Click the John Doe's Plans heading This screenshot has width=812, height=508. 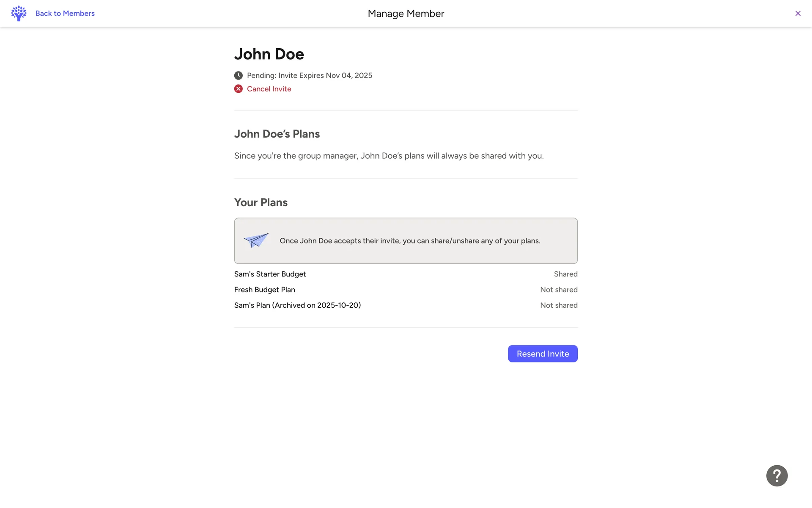point(277,134)
